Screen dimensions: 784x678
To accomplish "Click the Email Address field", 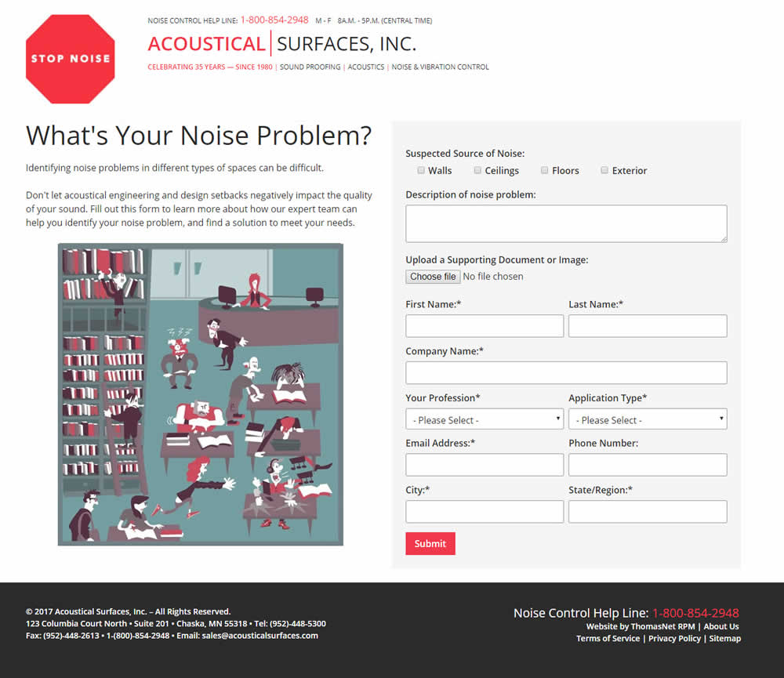I will coord(485,465).
